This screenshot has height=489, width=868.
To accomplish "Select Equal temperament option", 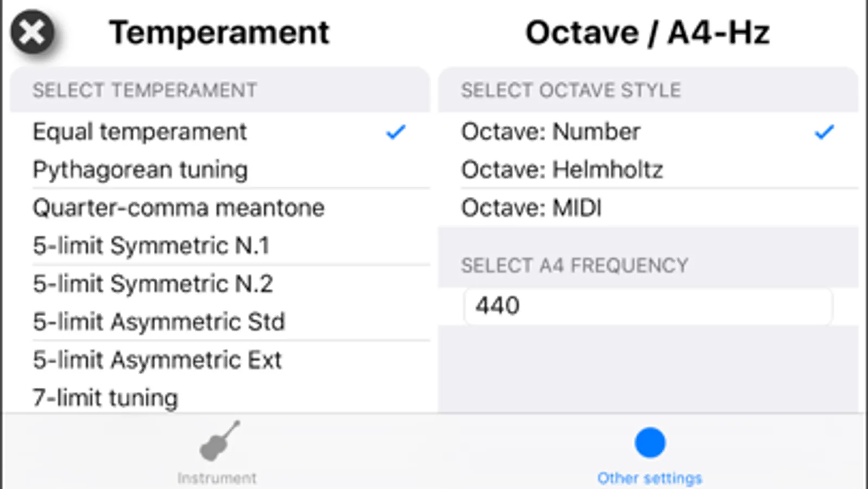I will (220, 131).
